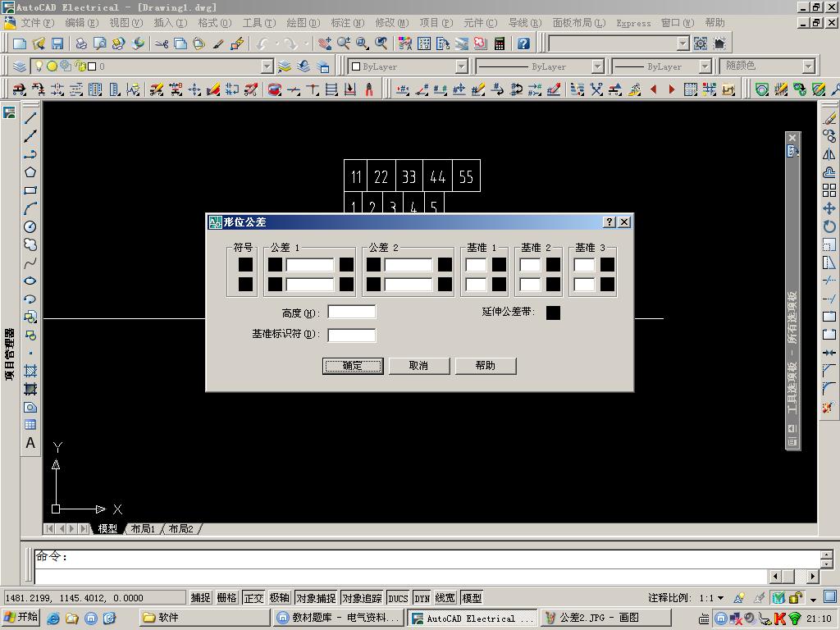Click the 延伸公差带 black swatch

553,313
